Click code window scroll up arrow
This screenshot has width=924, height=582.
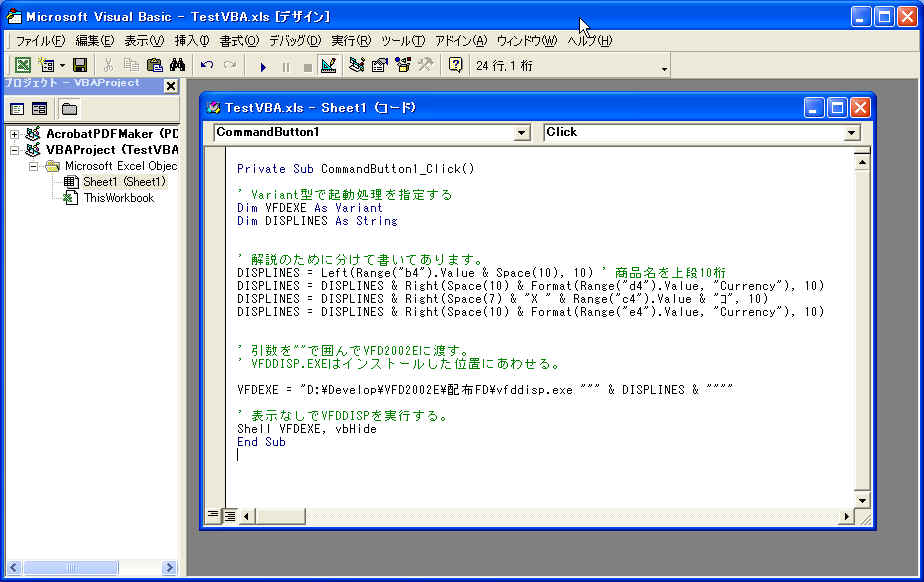tap(862, 162)
